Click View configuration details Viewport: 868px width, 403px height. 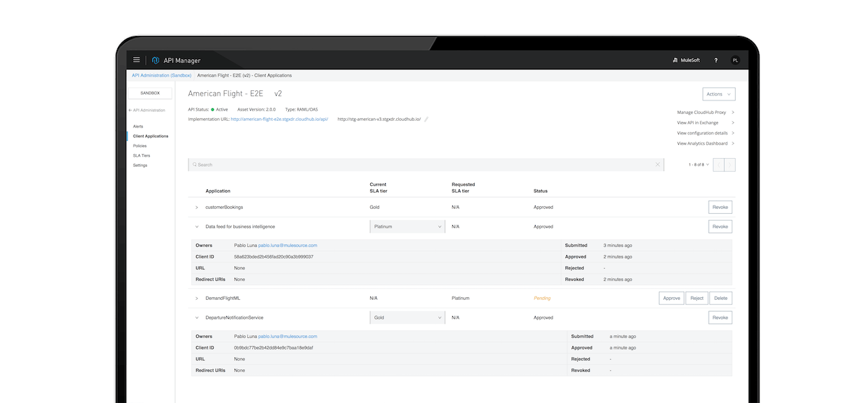pos(705,133)
